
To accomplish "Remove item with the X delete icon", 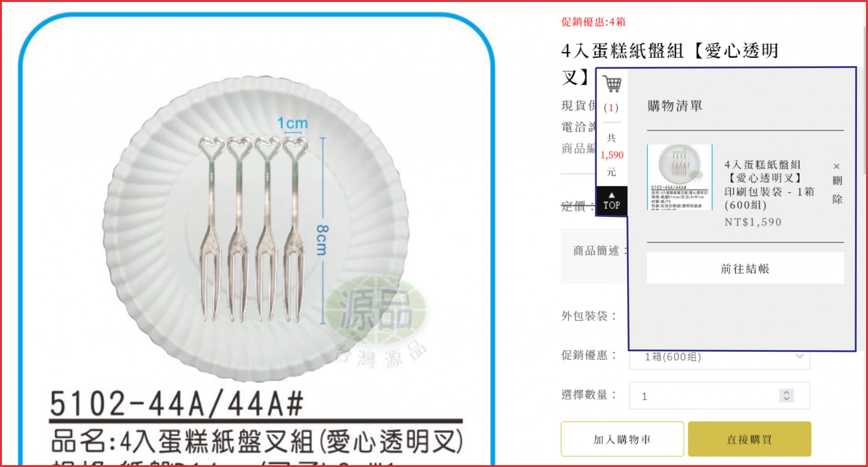I will coord(836,166).
